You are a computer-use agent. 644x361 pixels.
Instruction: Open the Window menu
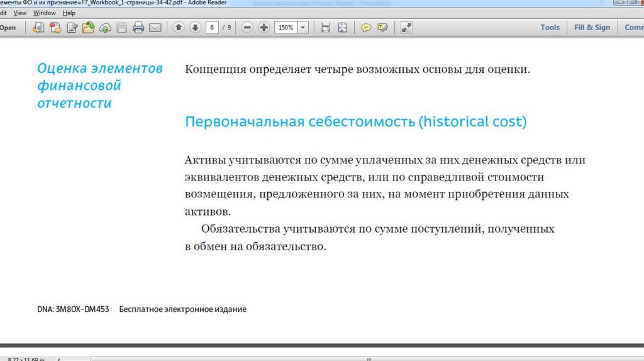tap(44, 13)
